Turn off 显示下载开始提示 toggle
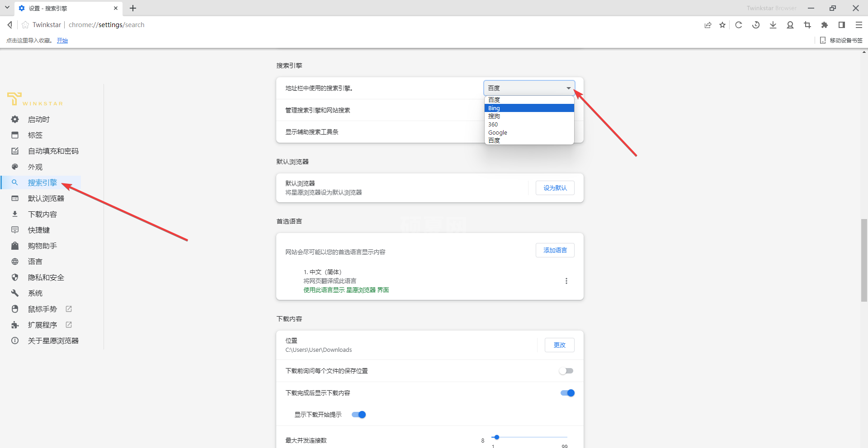Viewport: 868px width, 448px height. 359,415
